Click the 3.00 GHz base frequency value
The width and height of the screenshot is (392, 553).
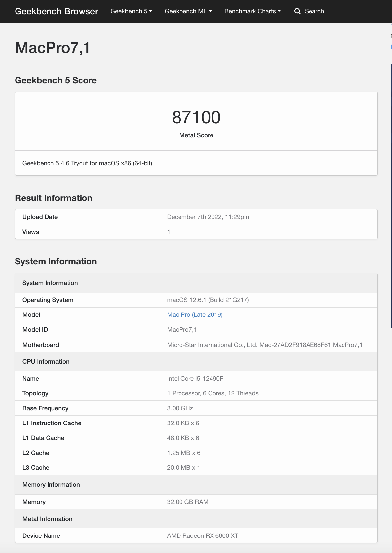pyautogui.click(x=180, y=408)
